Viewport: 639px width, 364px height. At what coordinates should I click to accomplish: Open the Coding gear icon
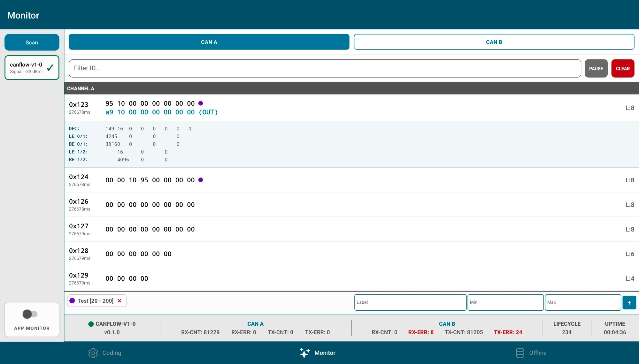click(x=93, y=353)
